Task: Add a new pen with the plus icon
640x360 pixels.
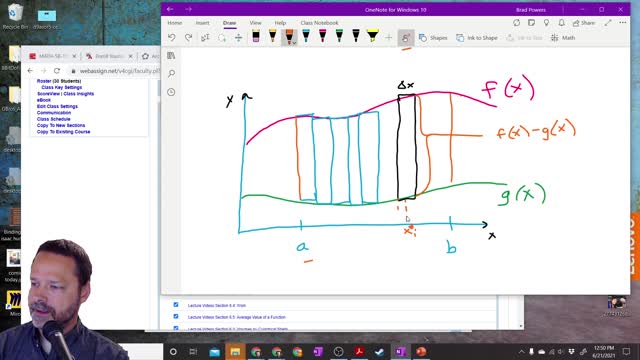Action: (x=389, y=38)
